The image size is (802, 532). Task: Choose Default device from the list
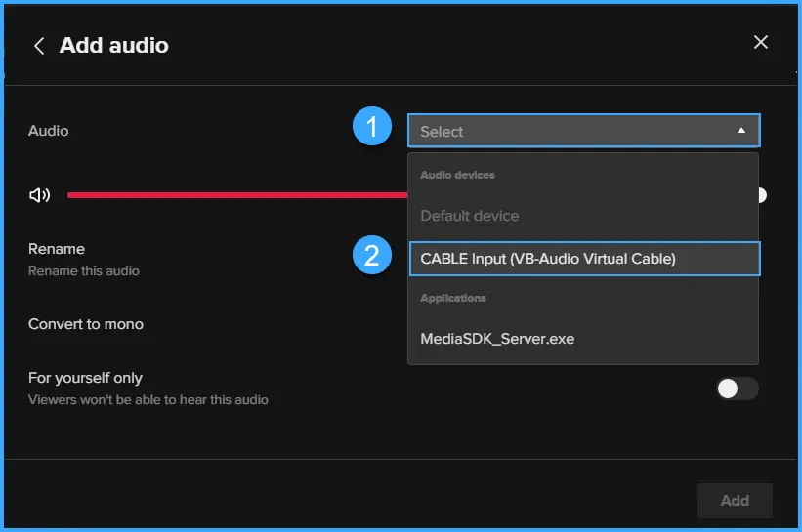click(470, 216)
